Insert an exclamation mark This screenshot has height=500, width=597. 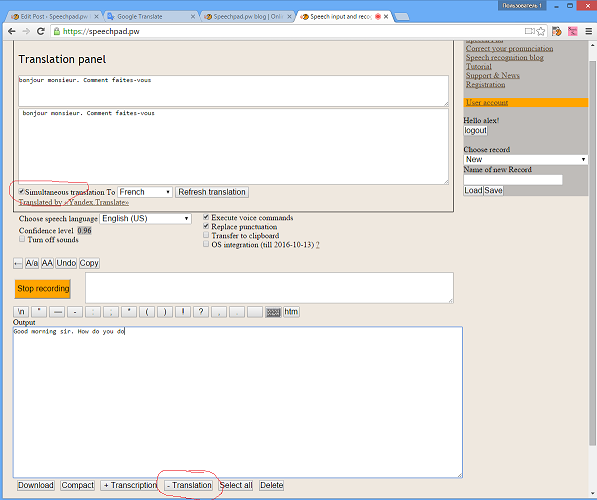coord(183,312)
